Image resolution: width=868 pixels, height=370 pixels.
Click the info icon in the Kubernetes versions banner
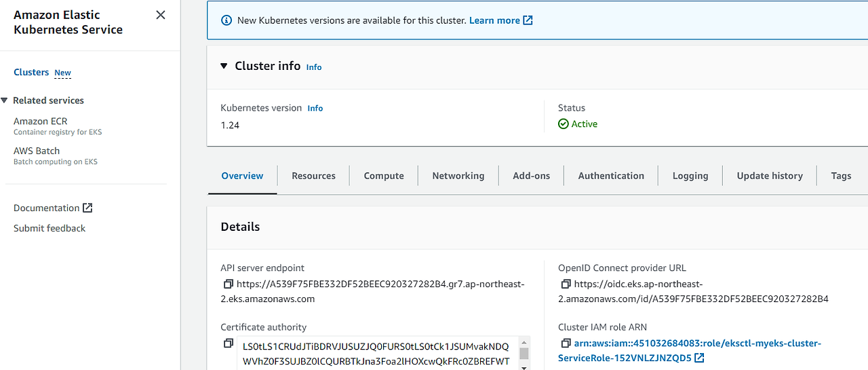227,20
